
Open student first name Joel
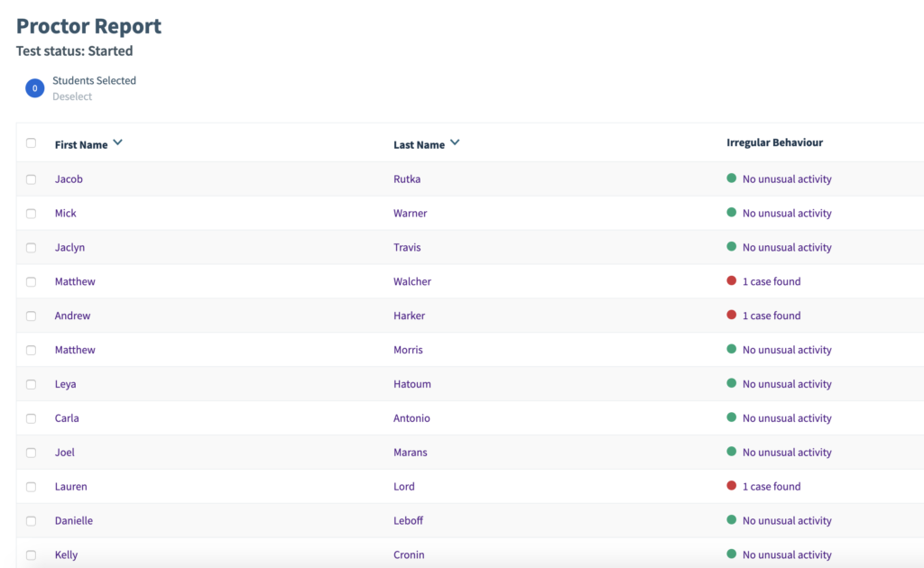click(65, 452)
